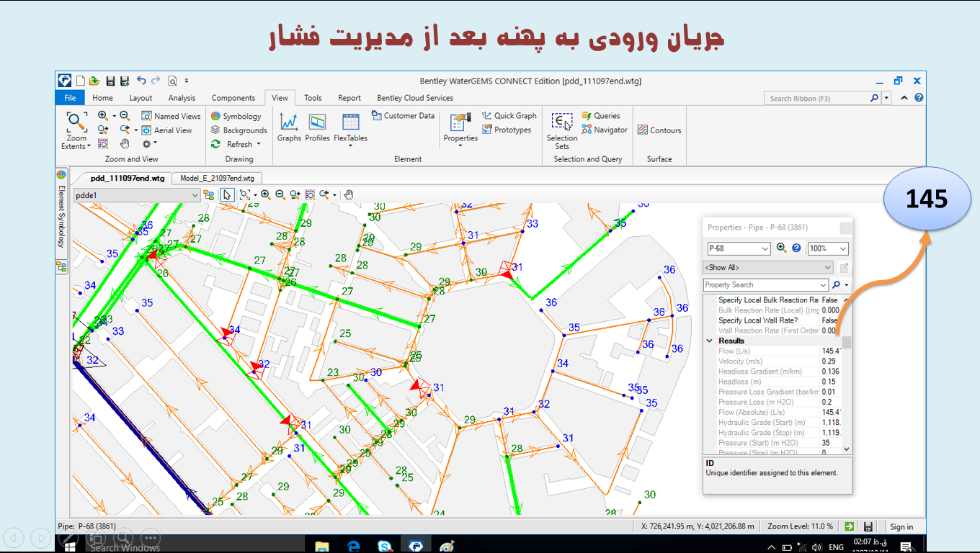
Task: Open the pdde1 scenario dropdown
Action: click(x=195, y=195)
